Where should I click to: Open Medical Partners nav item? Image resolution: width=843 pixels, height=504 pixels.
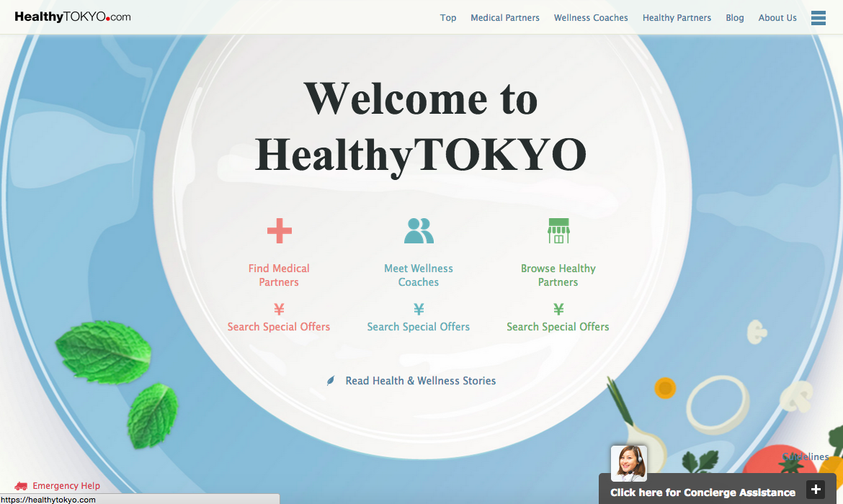pyautogui.click(x=505, y=18)
